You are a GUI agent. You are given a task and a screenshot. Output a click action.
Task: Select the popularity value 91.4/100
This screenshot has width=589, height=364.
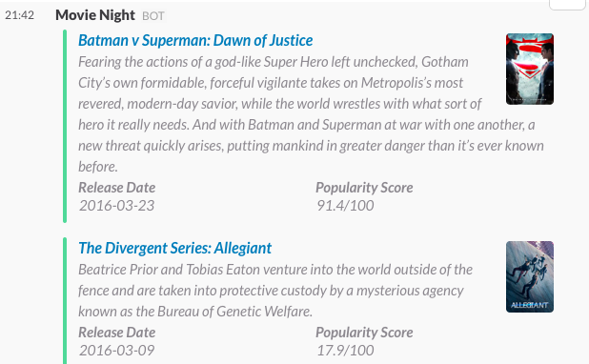[x=345, y=206]
